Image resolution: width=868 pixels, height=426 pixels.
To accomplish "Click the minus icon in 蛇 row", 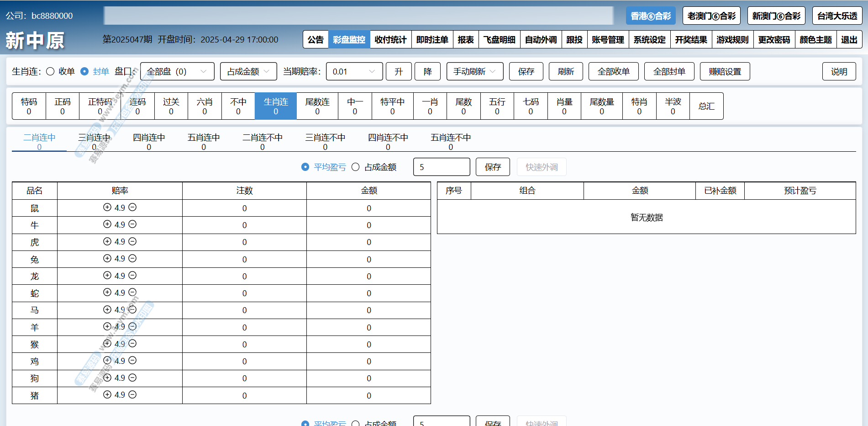I will (x=132, y=293).
